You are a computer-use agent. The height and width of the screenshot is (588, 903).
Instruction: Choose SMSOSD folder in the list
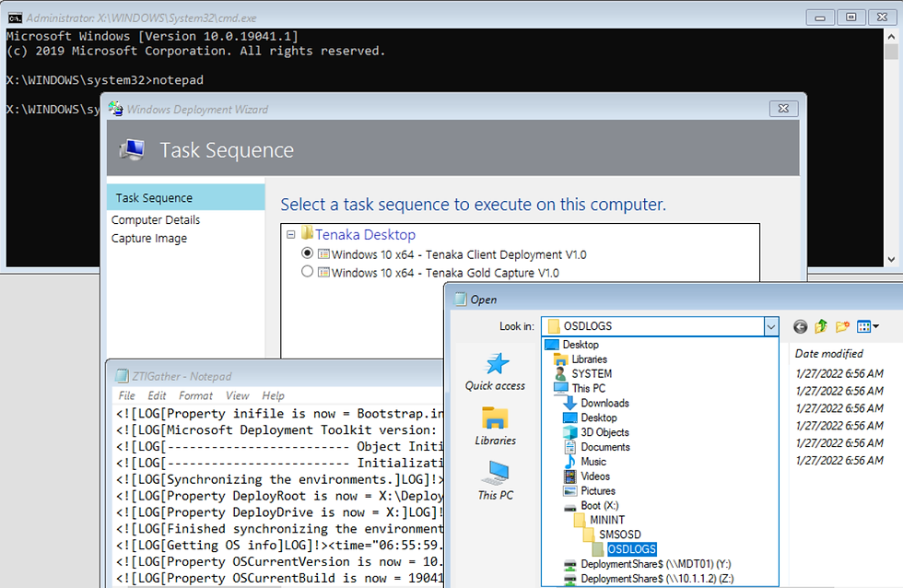point(619,535)
